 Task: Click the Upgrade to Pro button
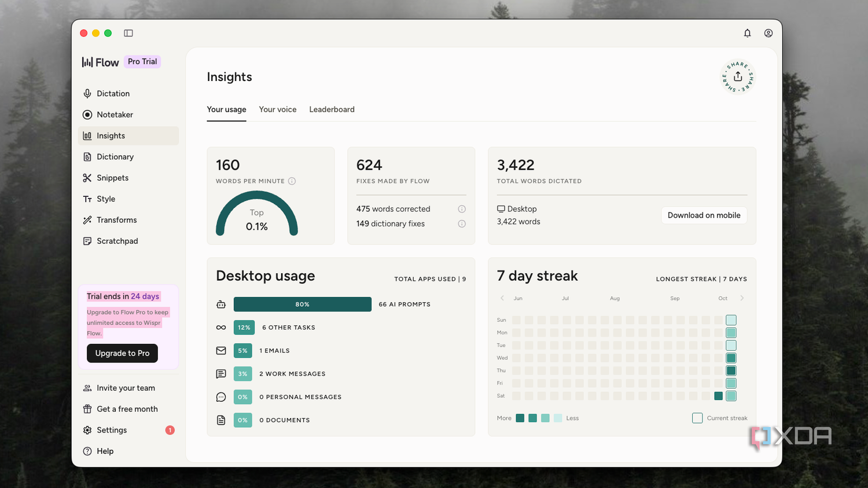[x=122, y=353]
